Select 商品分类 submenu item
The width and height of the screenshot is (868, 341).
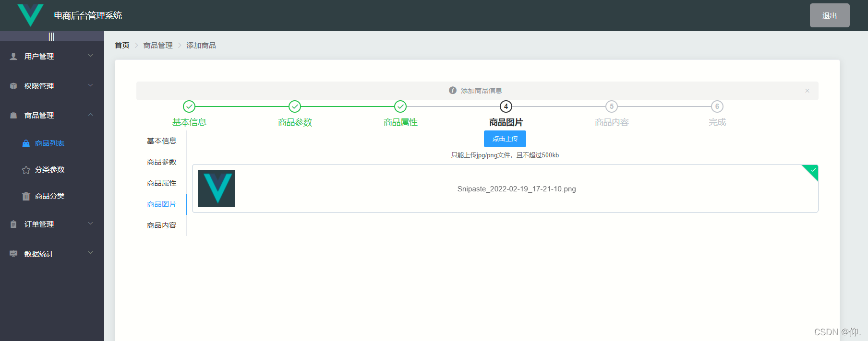(x=52, y=196)
